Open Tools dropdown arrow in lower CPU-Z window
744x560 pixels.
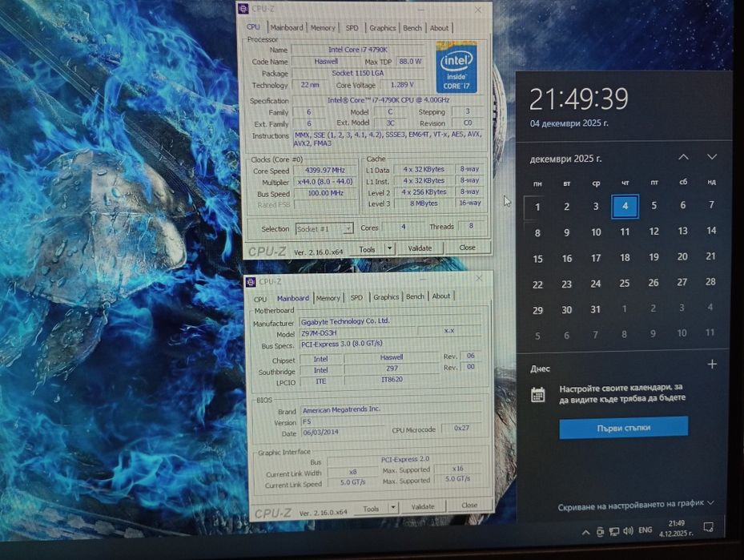point(393,508)
